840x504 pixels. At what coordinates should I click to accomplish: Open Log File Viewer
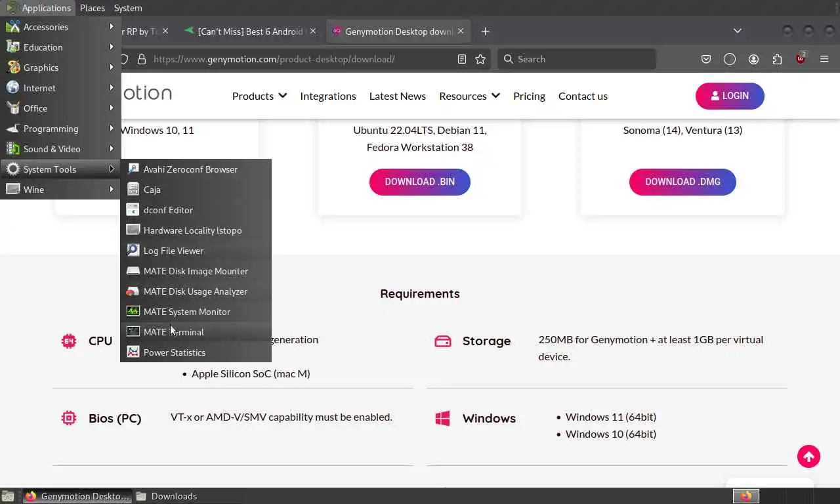click(x=196, y=251)
